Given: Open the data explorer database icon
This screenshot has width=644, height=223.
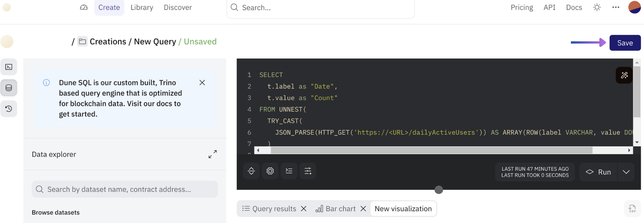Looking at the screenshot, I should pyautogui.click(x=9, y=88).
